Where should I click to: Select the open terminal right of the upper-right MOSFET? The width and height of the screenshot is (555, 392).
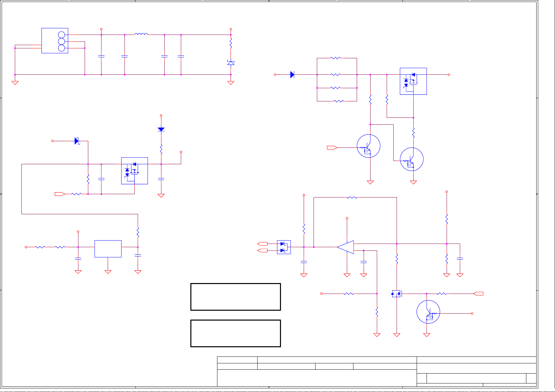tap(449, 75)
